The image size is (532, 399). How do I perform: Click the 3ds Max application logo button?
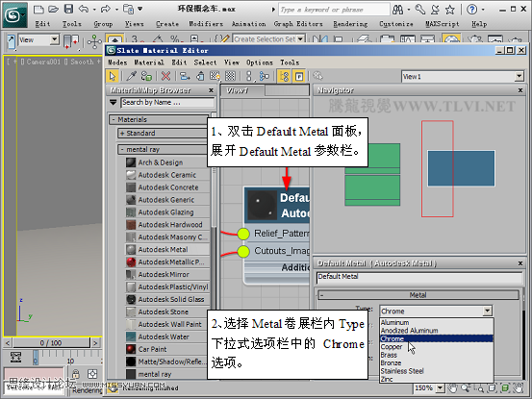[x=14, y=15]
